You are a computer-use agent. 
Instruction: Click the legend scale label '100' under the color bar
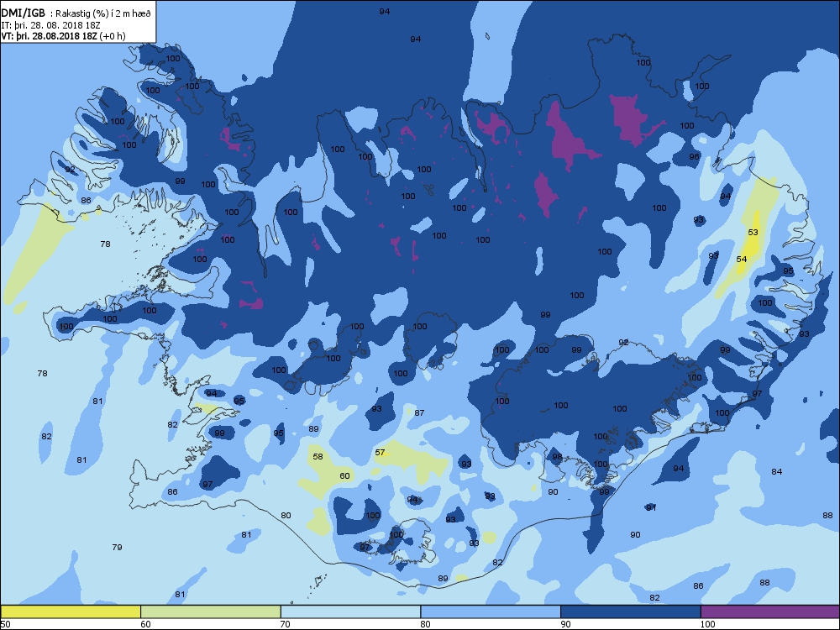pos(707,623)
